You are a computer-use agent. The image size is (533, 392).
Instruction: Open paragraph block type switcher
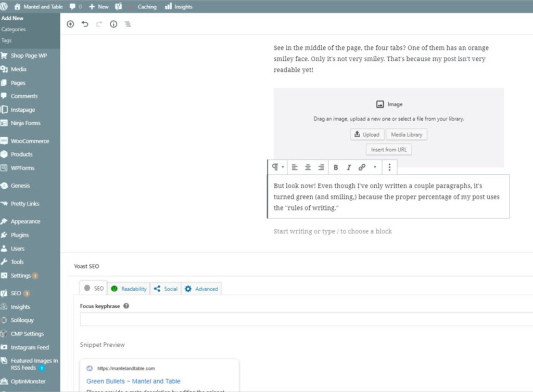(x=277, y=167)
